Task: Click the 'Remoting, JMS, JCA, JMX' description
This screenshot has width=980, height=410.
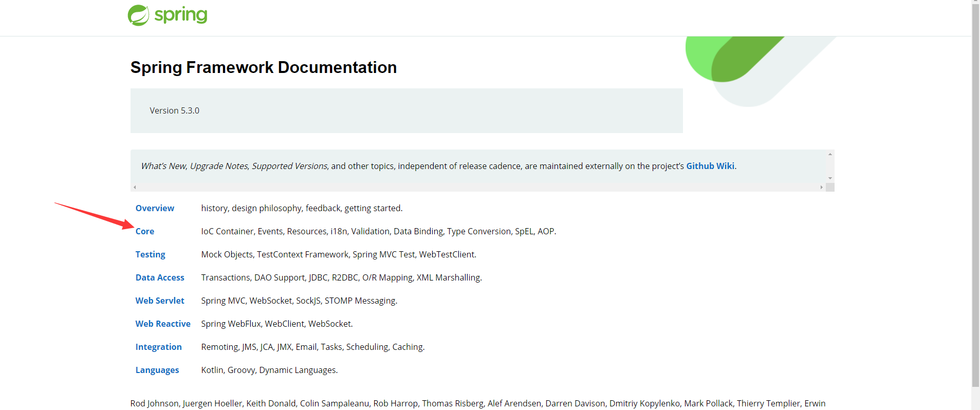Action: [313, 347]
